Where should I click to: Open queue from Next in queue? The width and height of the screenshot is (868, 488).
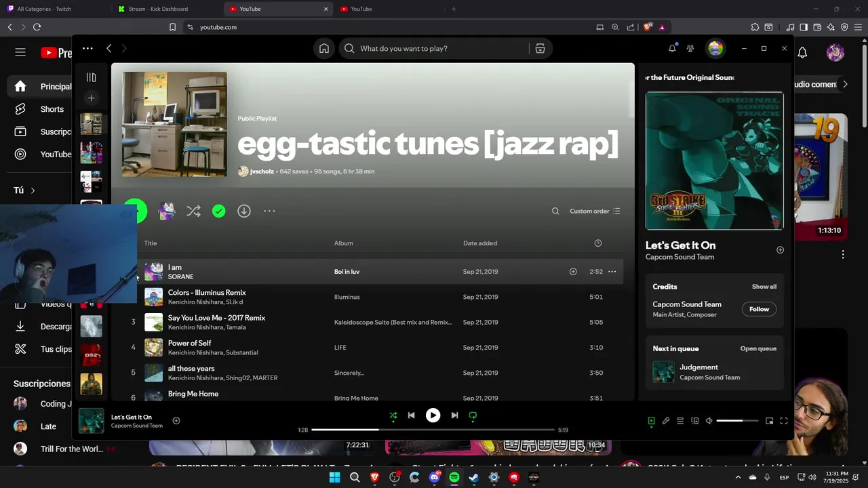[x=758, y=348]
